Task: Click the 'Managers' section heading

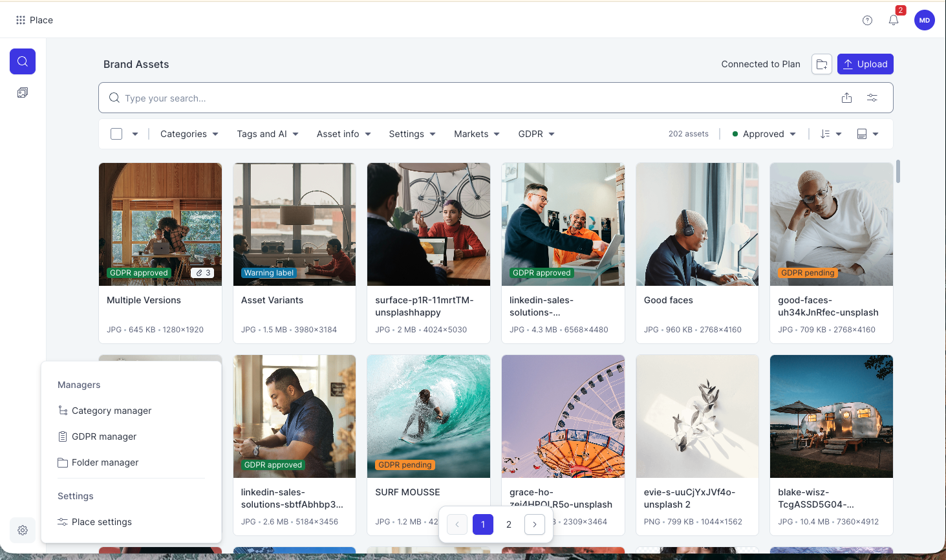Action: click(79, 385)
